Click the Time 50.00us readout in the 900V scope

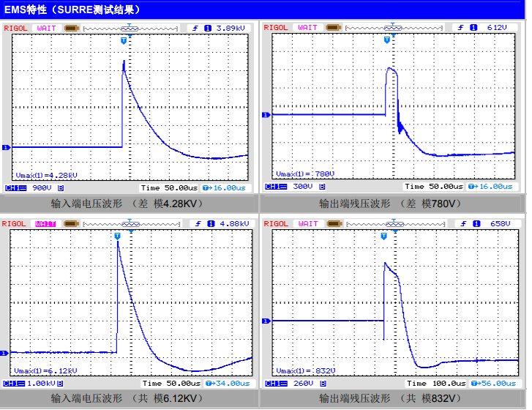(169, 188)
